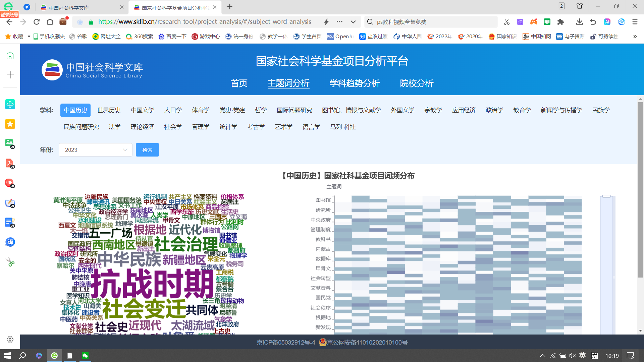
Task: Open the three-dot menu in the address bar
Action: point(339,22)
